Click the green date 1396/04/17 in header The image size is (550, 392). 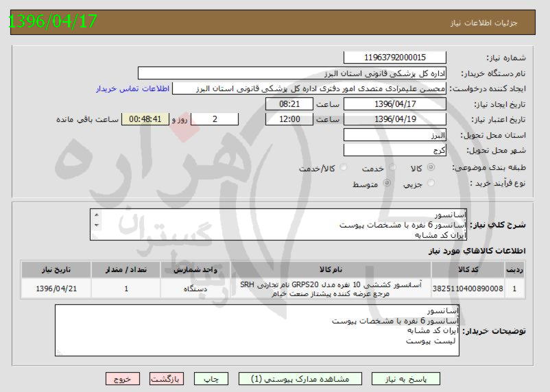click(52, 21)
